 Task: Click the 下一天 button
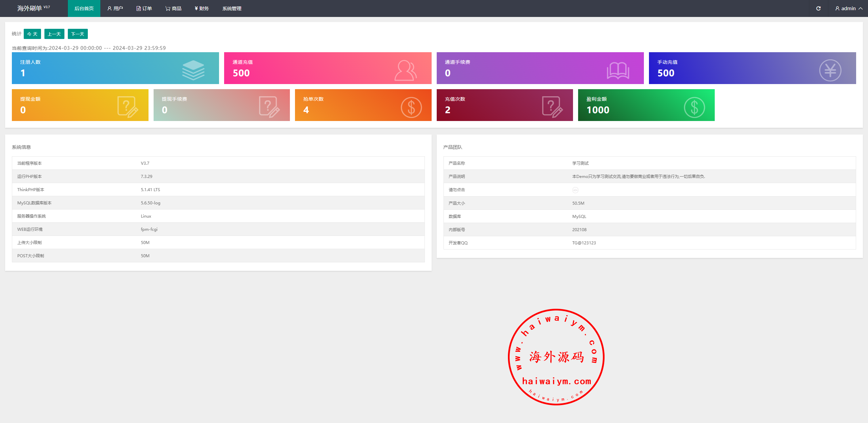click(78, 34)
